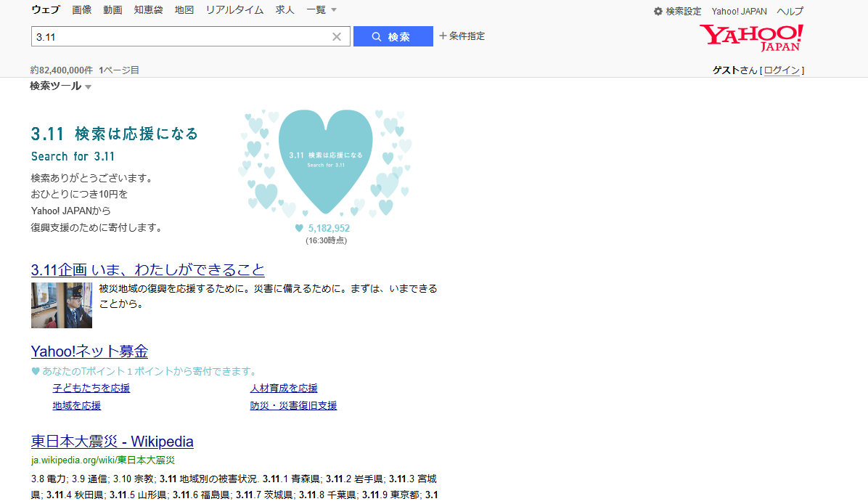
Task: Expand the 条件指定 options
Action: (x=467, y=36)
